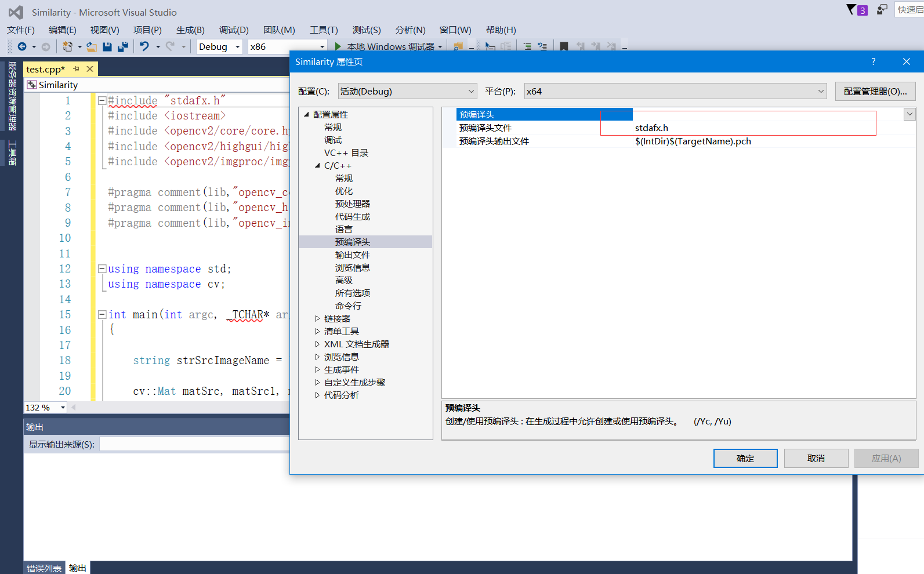The width and height of the screenshot is (924, 574).
Task: Open the debugger target dropdown arrow
Action: point(440,46)
